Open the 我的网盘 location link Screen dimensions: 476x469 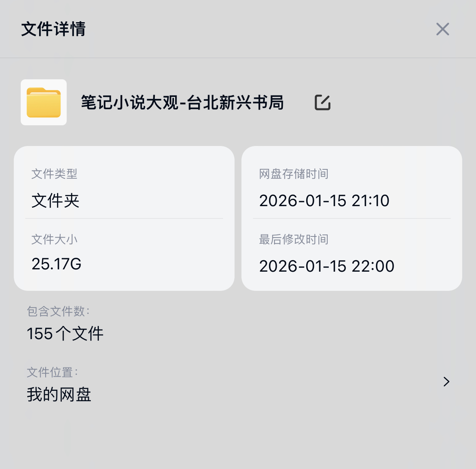click(59, 394)
